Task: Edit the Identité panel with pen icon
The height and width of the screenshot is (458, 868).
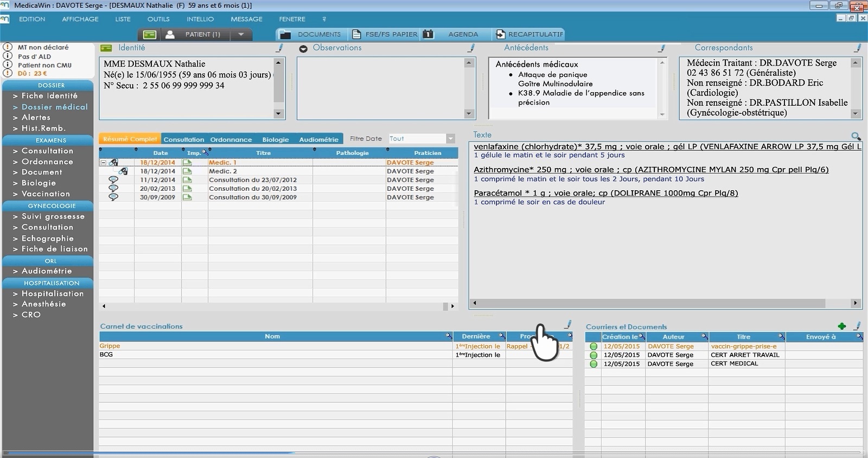Action: point(280,48)
